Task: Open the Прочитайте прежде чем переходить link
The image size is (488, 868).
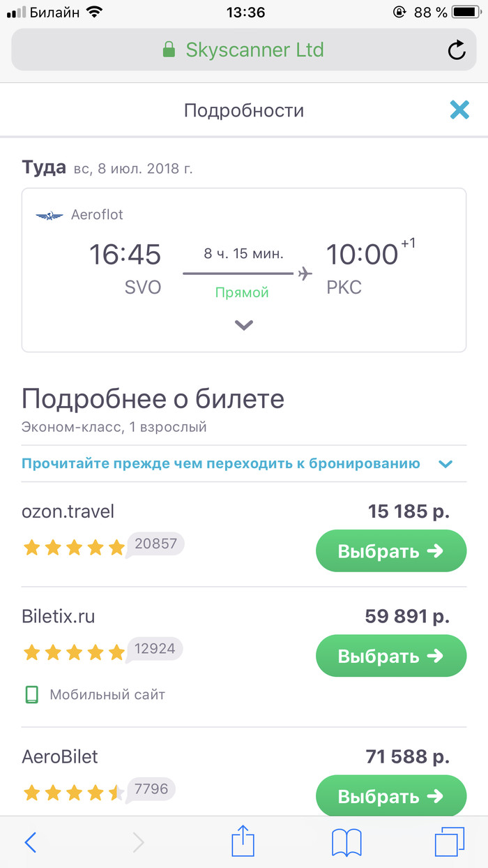Action: pyautogui.click(x=220, y=463)
